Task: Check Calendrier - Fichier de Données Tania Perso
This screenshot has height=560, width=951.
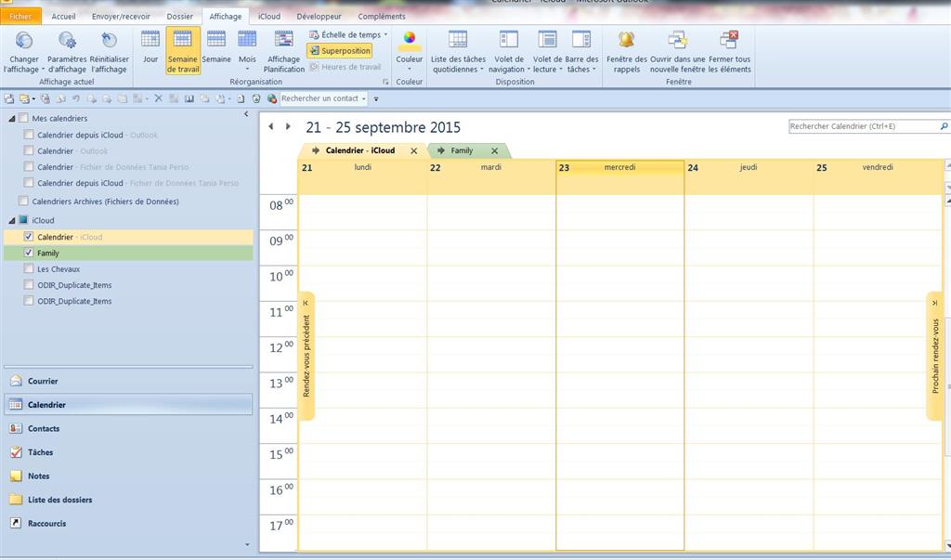Action: [x=29, y=166]
